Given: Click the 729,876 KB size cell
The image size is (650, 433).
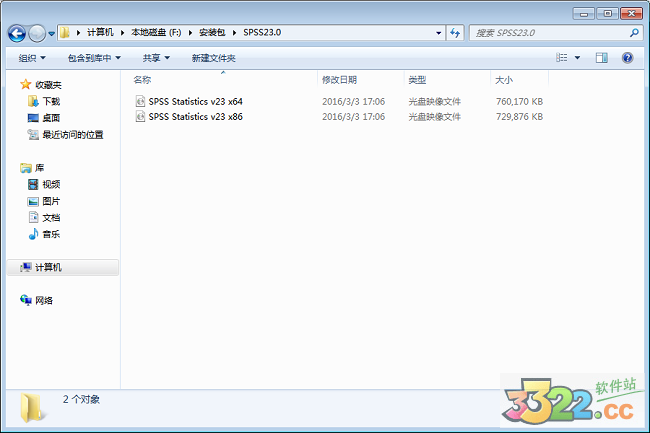Looking at the screenshot, I should (x=519, y=117).
